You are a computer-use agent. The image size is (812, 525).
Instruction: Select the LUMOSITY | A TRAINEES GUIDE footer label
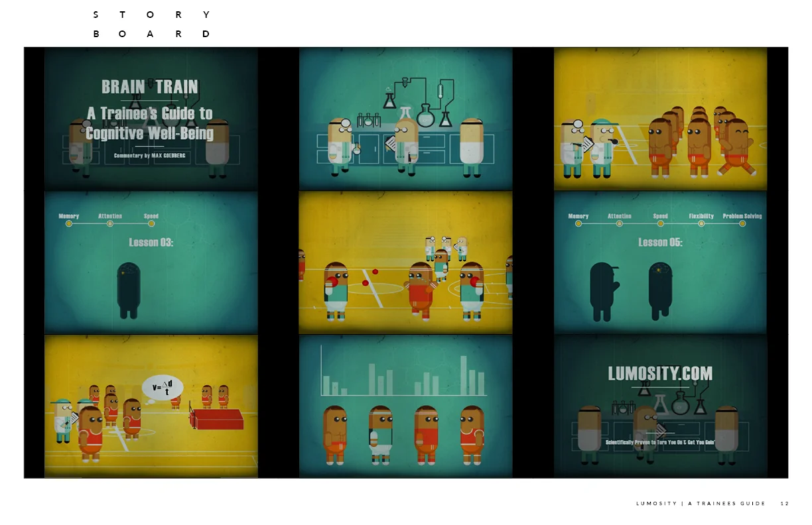click(701, 503)
